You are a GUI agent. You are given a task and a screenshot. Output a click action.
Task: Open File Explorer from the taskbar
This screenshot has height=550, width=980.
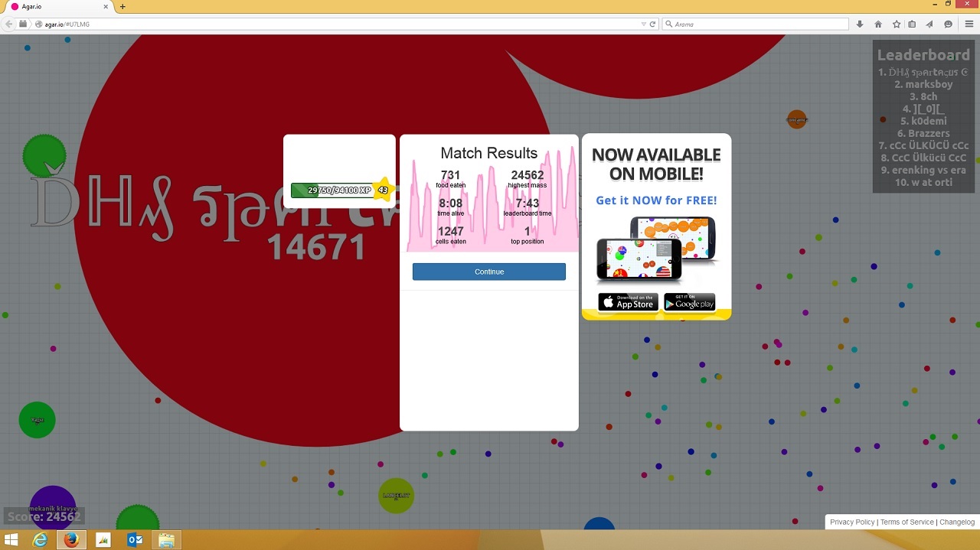pos(166,540)
